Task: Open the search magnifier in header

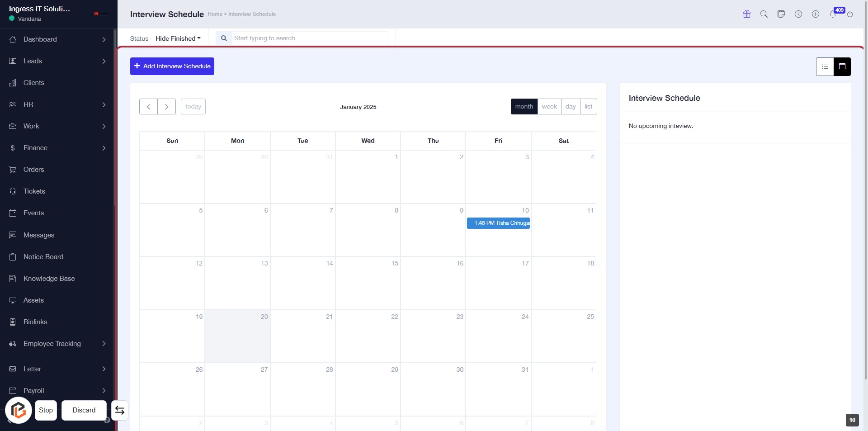Action: pos(764,14)
